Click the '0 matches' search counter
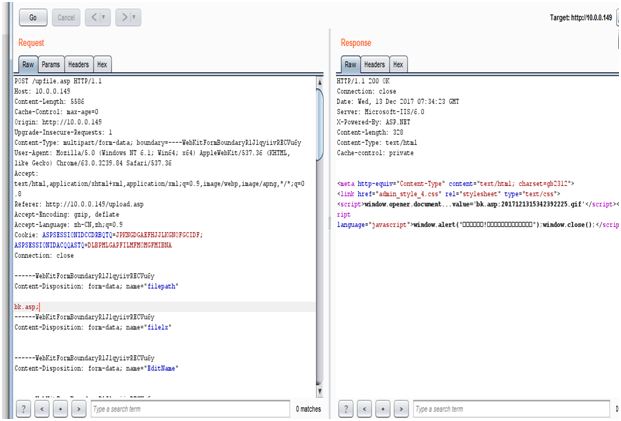621x421 pixels. (x=308, y=409)
